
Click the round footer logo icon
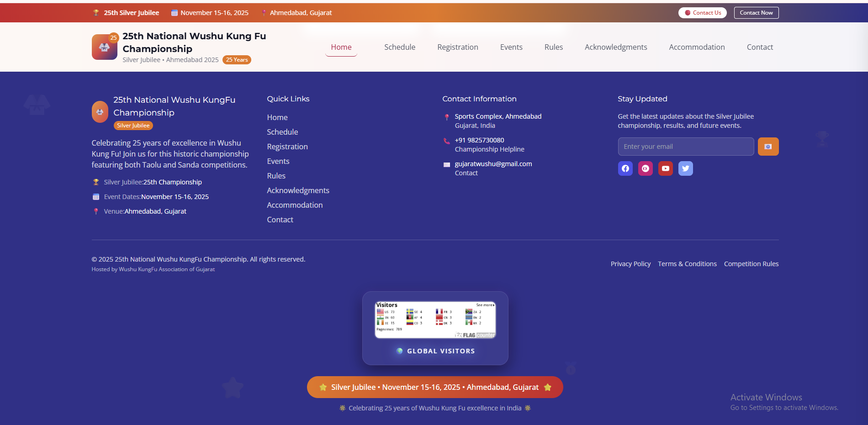click(x=100, y=112)
